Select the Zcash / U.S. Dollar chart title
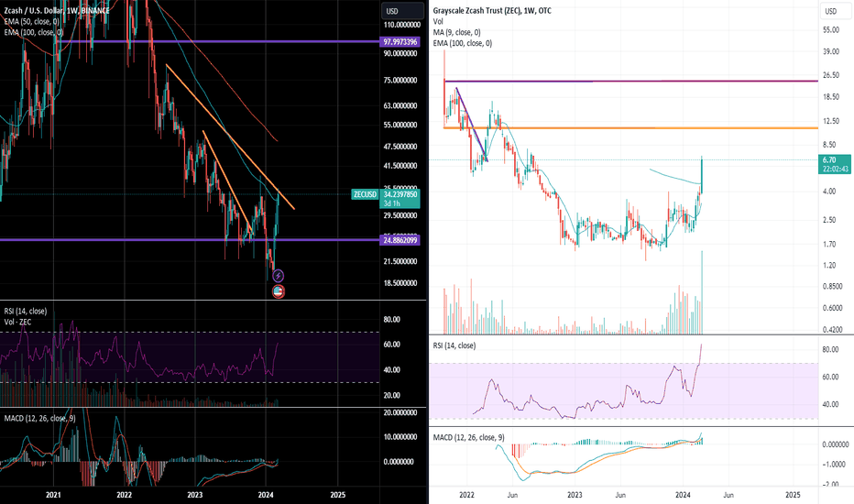This screenshot has height=504, width=854. [57, 11]
